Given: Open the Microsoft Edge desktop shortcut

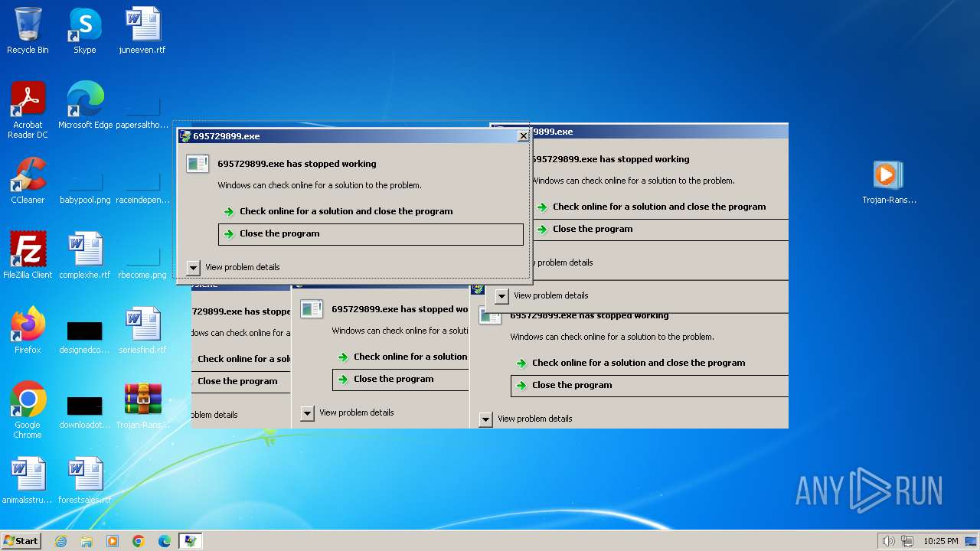Looking at the screenshot, I should (85, 106).
